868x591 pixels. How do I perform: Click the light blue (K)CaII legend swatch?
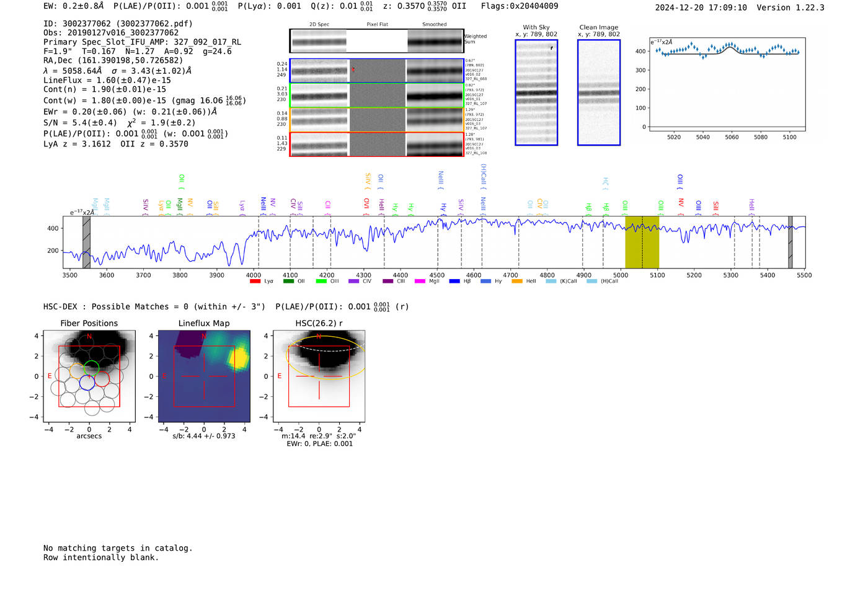tap(551, 282)
